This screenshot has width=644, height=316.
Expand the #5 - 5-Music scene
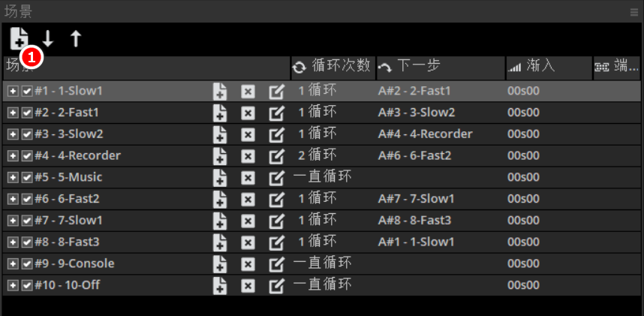click(13, 178)
